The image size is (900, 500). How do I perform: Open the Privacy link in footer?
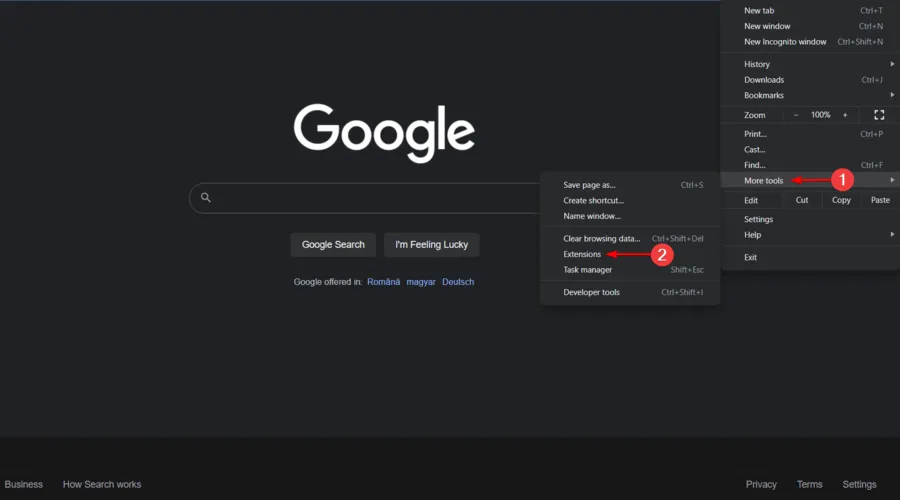click(x=760, y=484)
